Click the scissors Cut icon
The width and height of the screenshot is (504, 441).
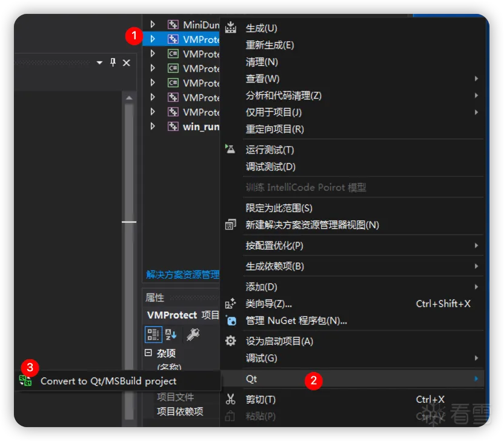tap(230, 399)
